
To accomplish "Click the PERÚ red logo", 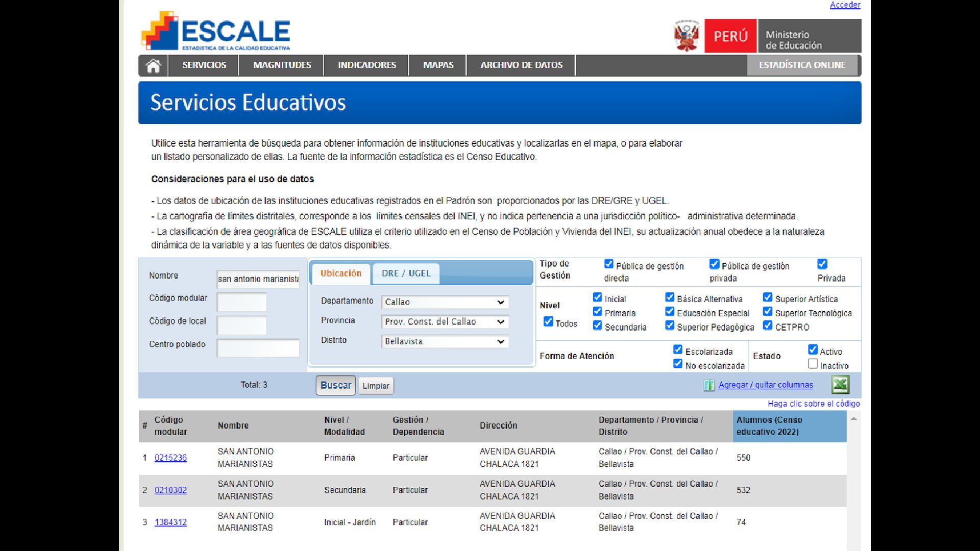I will 730,36.
